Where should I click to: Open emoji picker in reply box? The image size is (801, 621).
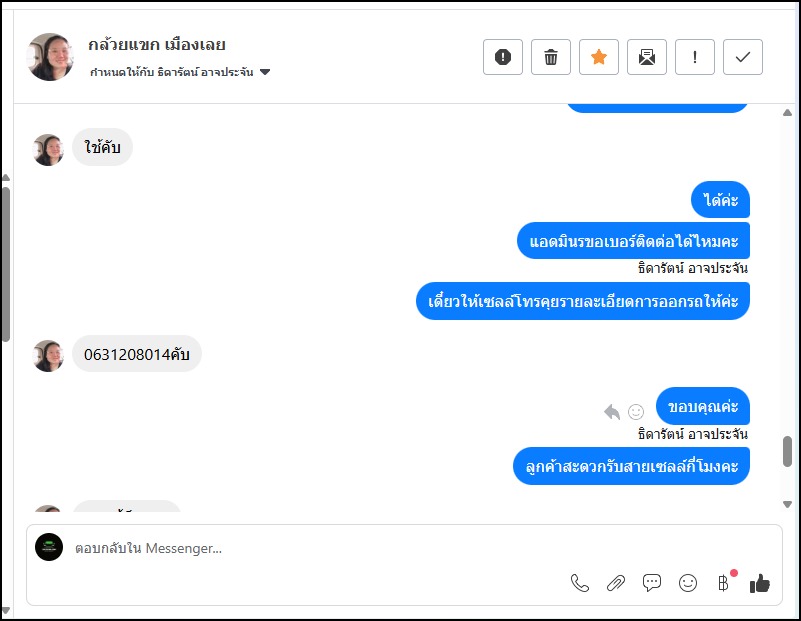(688, 583)
